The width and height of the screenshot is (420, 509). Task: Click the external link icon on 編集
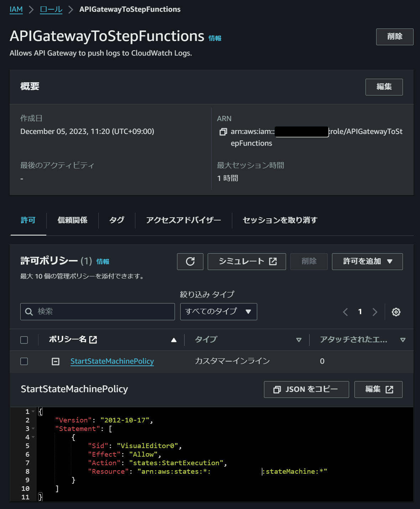pyautogui.click(x=389, y=389)
